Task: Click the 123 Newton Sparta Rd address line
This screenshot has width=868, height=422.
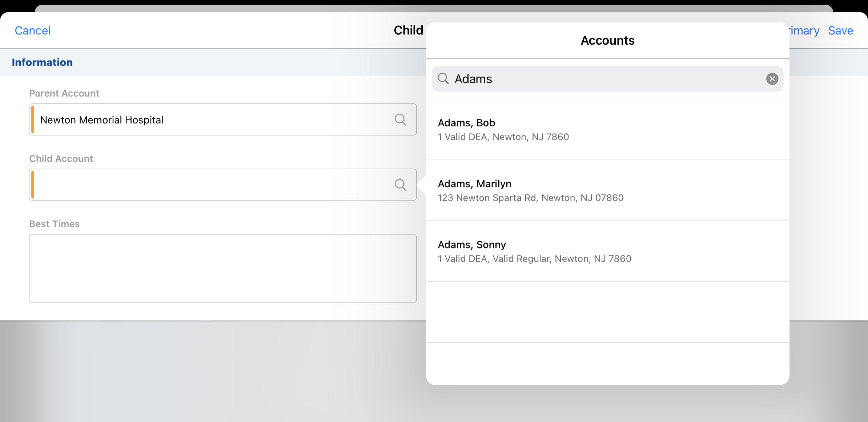Action: click(x=530, y=198)
